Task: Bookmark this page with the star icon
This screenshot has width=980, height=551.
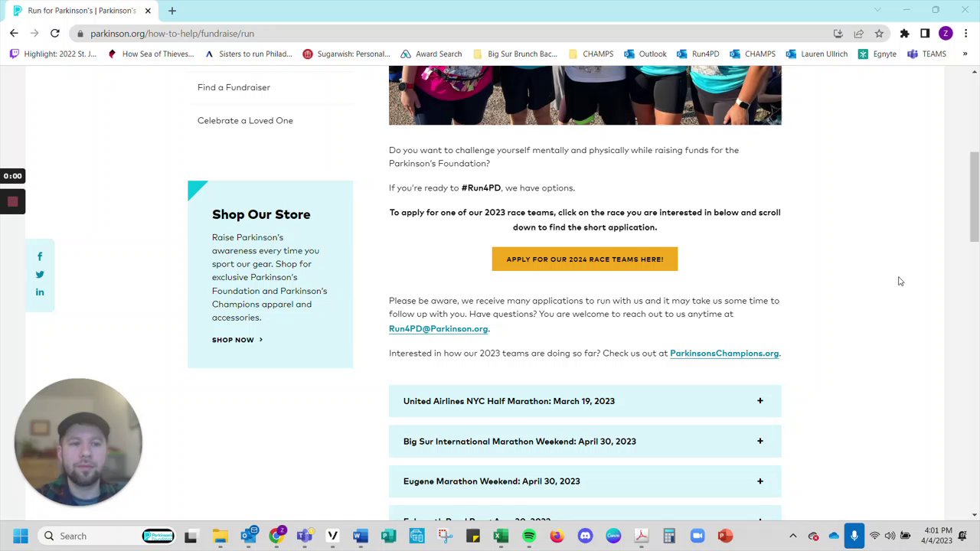Action: (879, 34)
